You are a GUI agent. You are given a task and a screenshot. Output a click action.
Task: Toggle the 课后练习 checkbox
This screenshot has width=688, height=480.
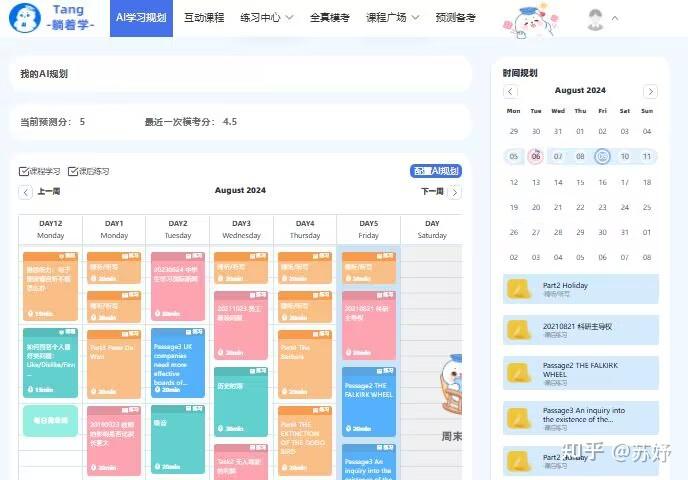coord(73,171)
